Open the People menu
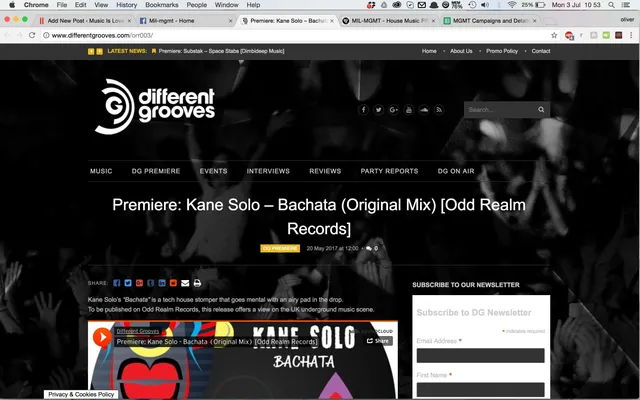640x400 pixels. [x=197, y=5]
